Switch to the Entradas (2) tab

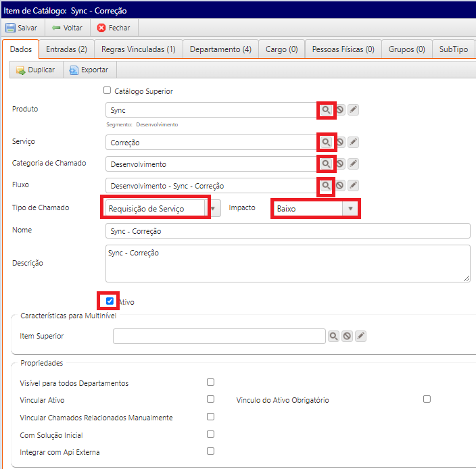[x=66, y=49]
